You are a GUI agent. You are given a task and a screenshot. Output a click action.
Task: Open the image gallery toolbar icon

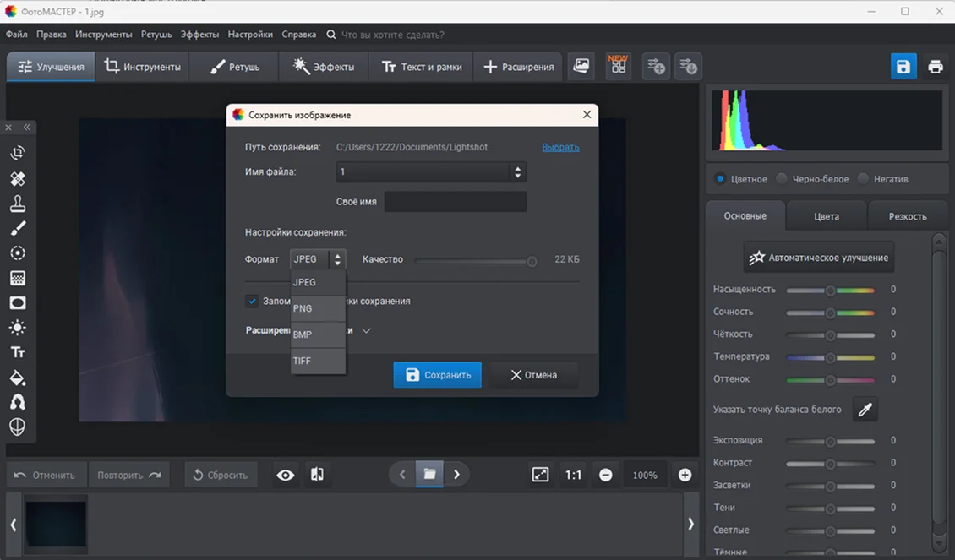[x=581, y=66]
